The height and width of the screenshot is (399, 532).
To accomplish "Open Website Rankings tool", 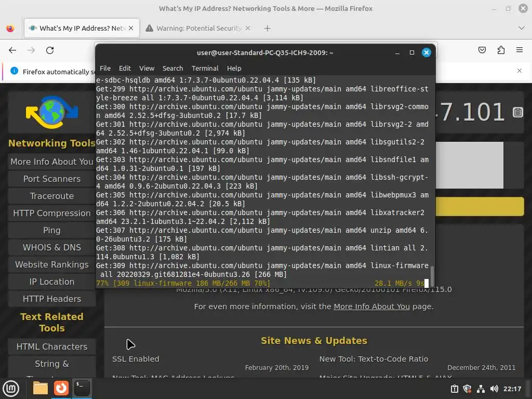I will (x=52, y=264).
